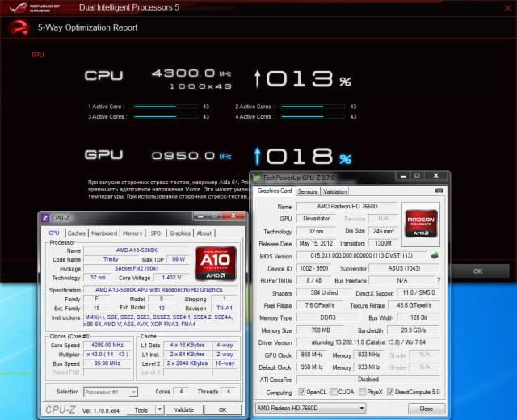Click the AMD A10 processor logo in CPU-Z
The image size is (517, 420).
point(216,263)
